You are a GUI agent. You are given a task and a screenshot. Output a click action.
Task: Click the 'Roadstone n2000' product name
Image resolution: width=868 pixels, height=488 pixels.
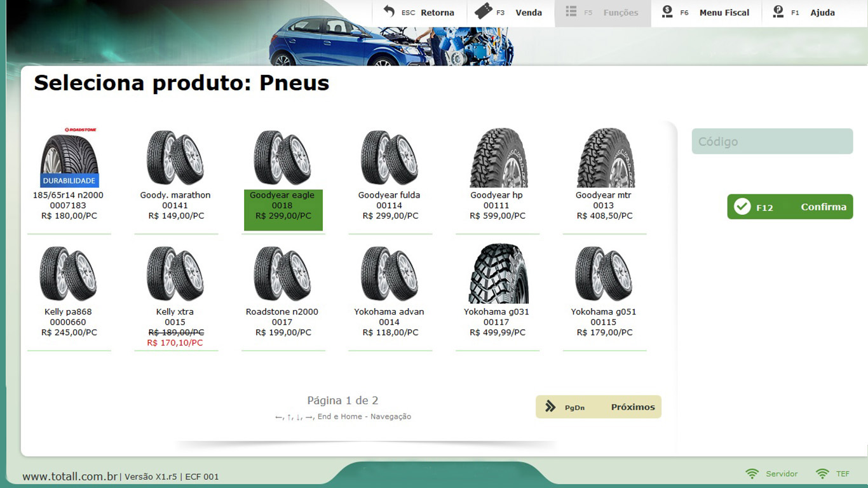(x=282, y=312)
